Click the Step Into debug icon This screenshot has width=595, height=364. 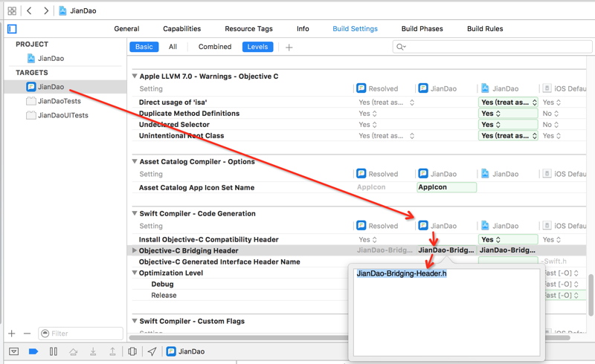pyautogui.click(x=93, y=351)
